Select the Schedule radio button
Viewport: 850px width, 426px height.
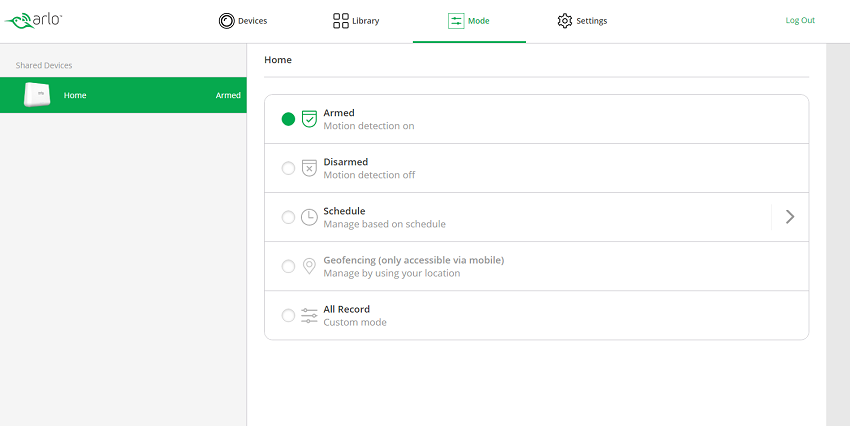pyautogui.click(x=288, y=217)
